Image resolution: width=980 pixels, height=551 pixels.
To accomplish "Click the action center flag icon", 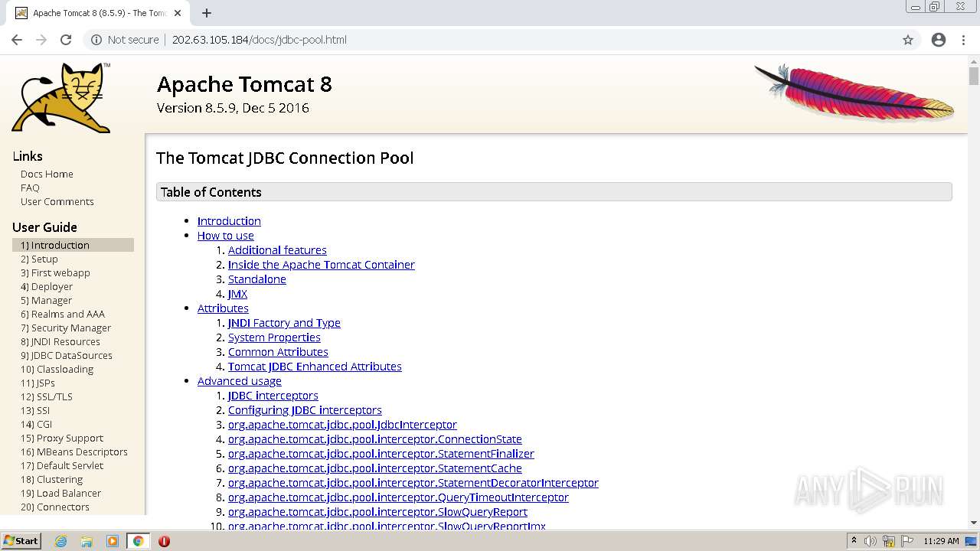I will [x=906, y=541].
